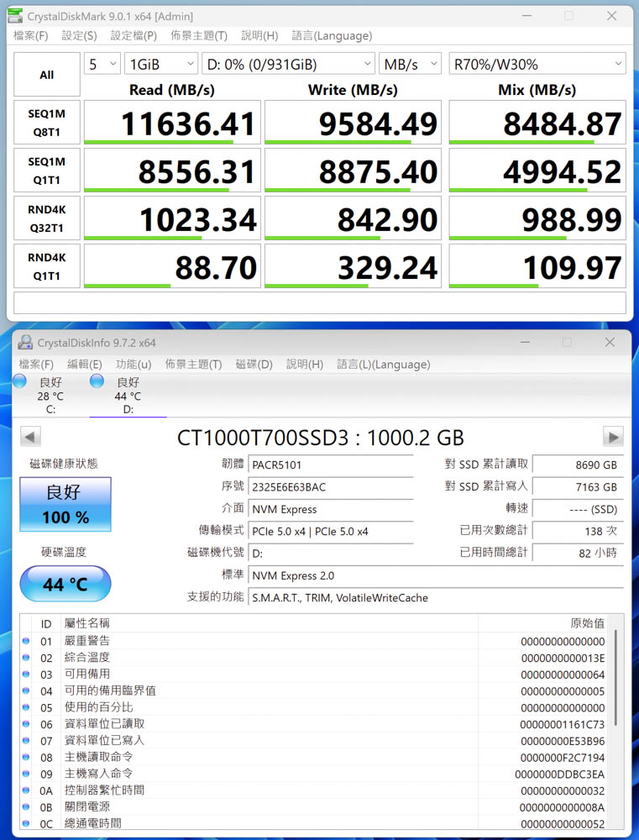Screen dimensions: 639x840
Task: Run all benchmarks with the All button
Action: [x=47, y=75]
